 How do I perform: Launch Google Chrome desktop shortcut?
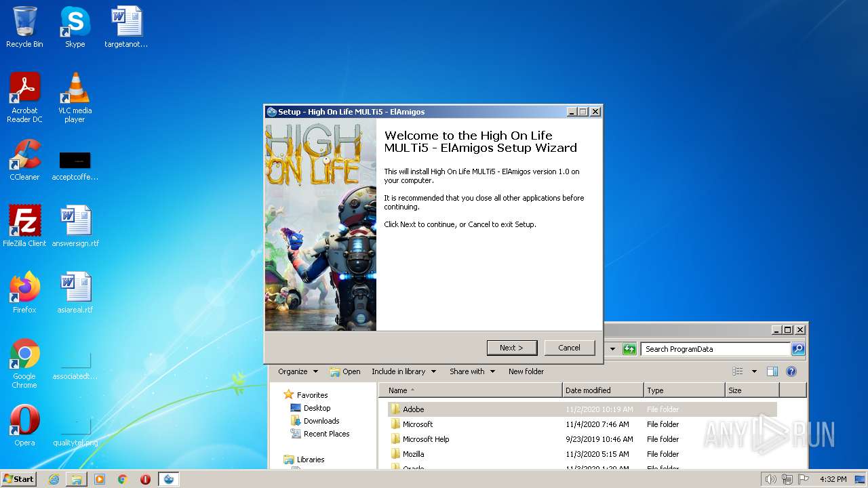(24, 363)
